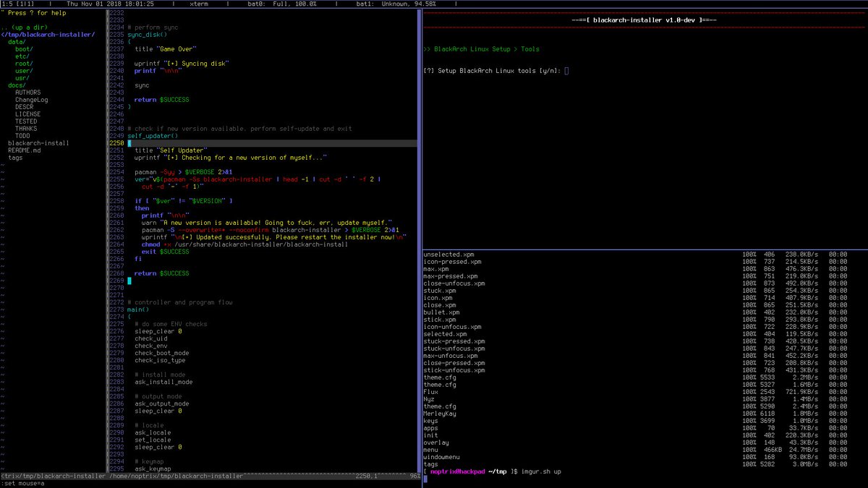This screenshot has width=868, height=488.
Task: Click the 'blackarch-installer v1.0-dev' banner title
Action: tap(644, 20)
